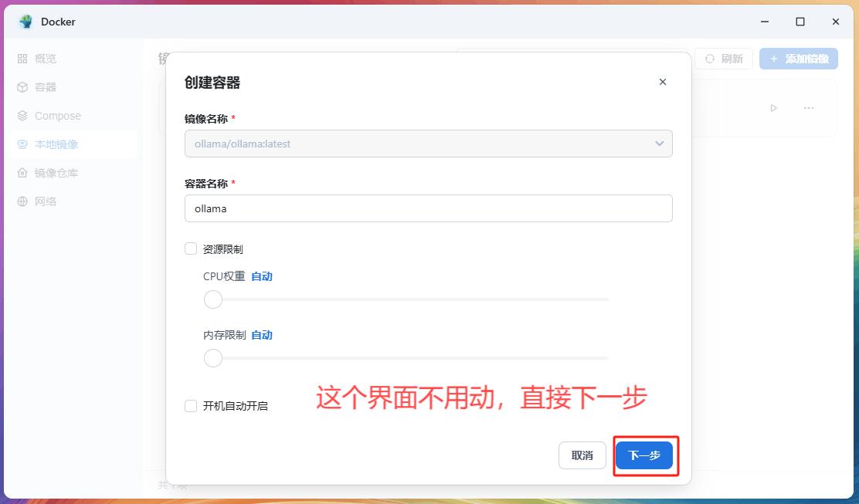This screenshot has width=859, height=504.
Task: Click the Docker whale logo icon
Action: pos(26,22)
